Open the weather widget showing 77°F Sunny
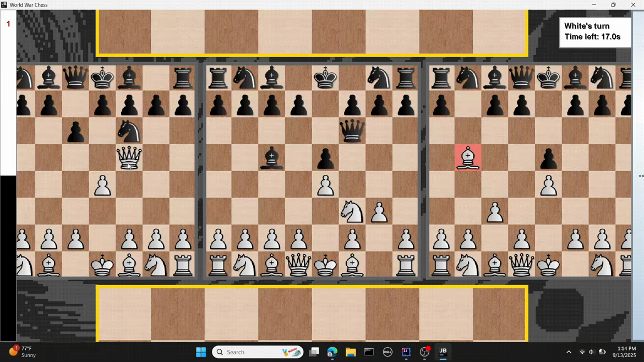 tap(24, 352)
